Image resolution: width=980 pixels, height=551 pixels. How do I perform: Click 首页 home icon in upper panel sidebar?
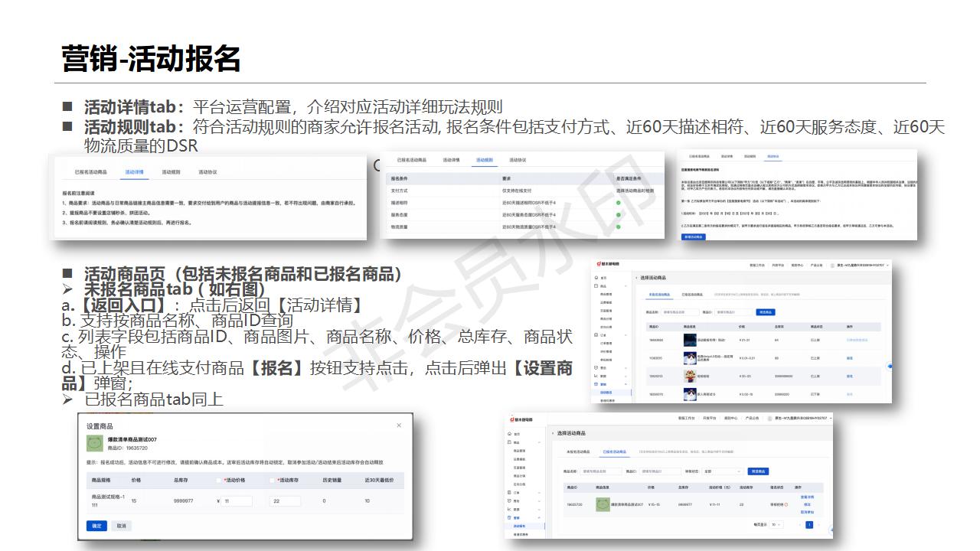(596, 278)
